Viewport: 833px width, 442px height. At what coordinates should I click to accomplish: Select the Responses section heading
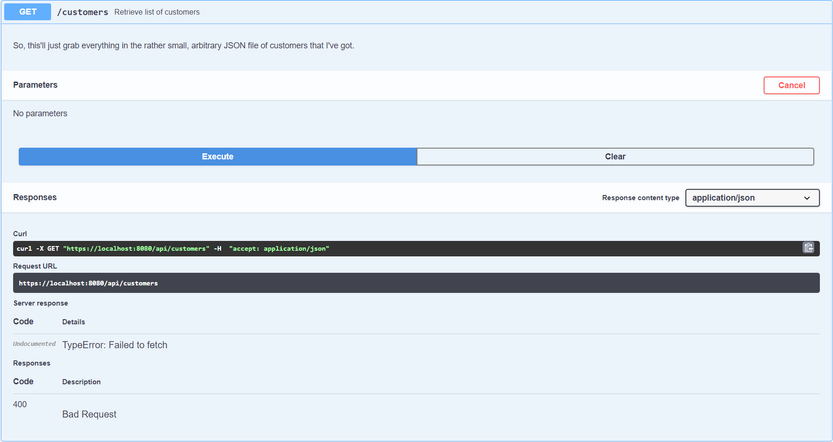tap(35, 198)
